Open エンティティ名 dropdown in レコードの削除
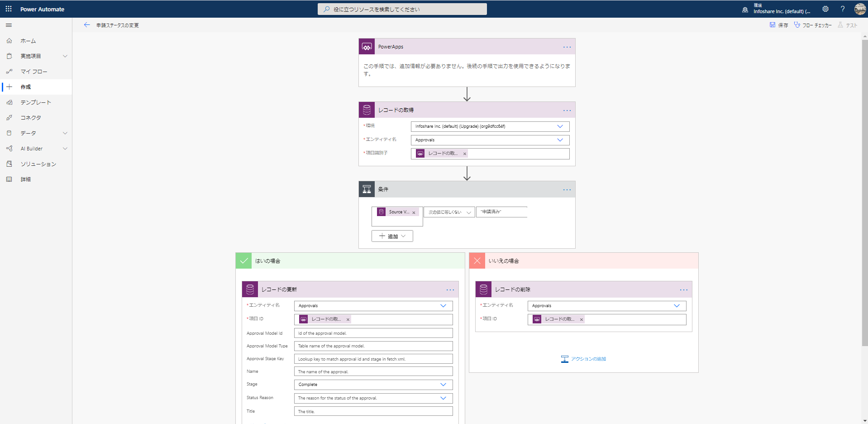This screenshot has width=868, height=424. (x=607, y=306)
